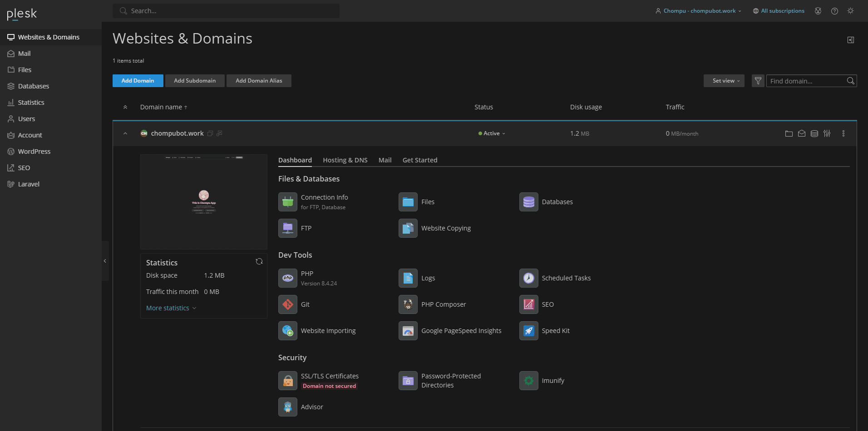Image resolution: width=868 pixels, height=431 pixels.
Task: Open Google PageSpeed Insights icon
Action: point(408,331)
